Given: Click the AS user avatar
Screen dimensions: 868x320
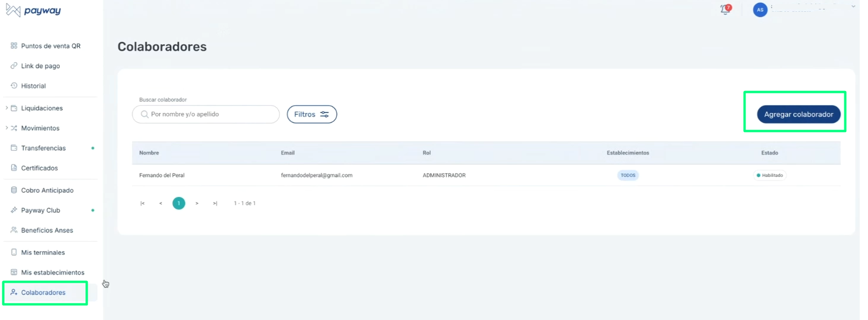Looking at the screenshot, I should 760,10.
